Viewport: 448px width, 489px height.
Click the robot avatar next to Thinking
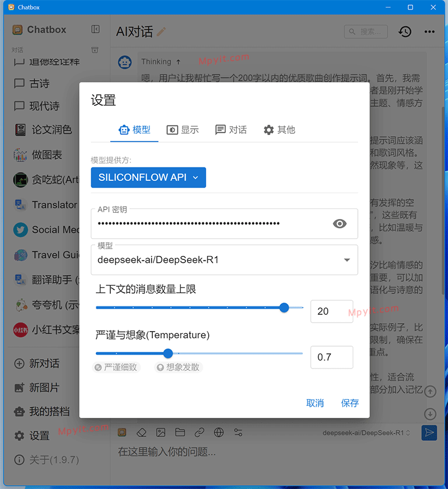[x=125, y=62]
